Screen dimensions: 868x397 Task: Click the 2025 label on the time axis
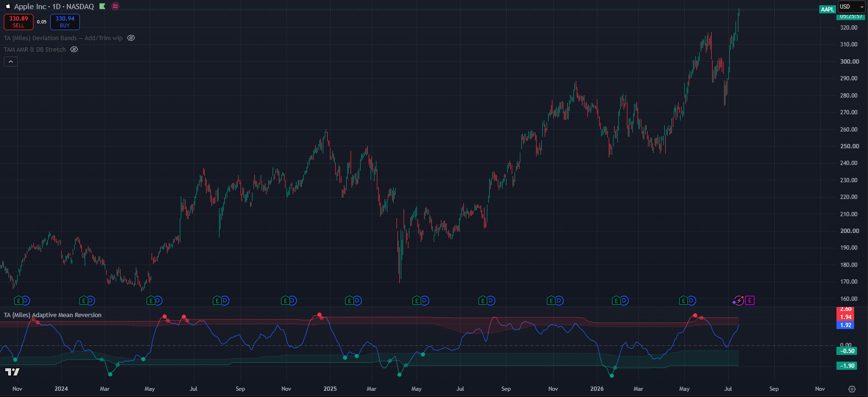point(330,389)
